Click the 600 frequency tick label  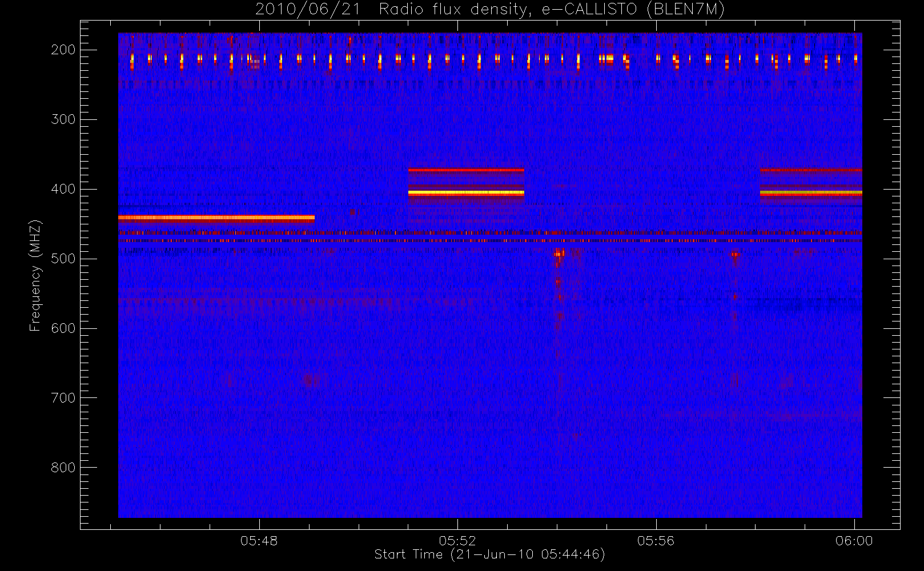point(63,328)
